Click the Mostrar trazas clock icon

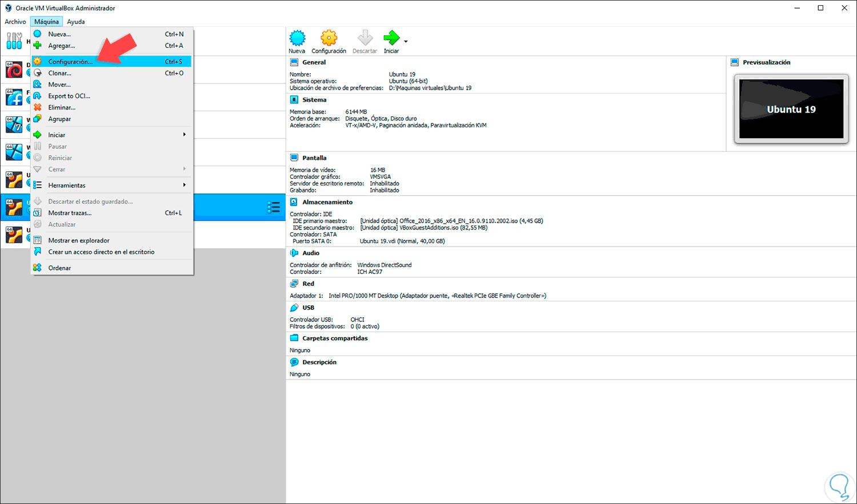[38, 213]
